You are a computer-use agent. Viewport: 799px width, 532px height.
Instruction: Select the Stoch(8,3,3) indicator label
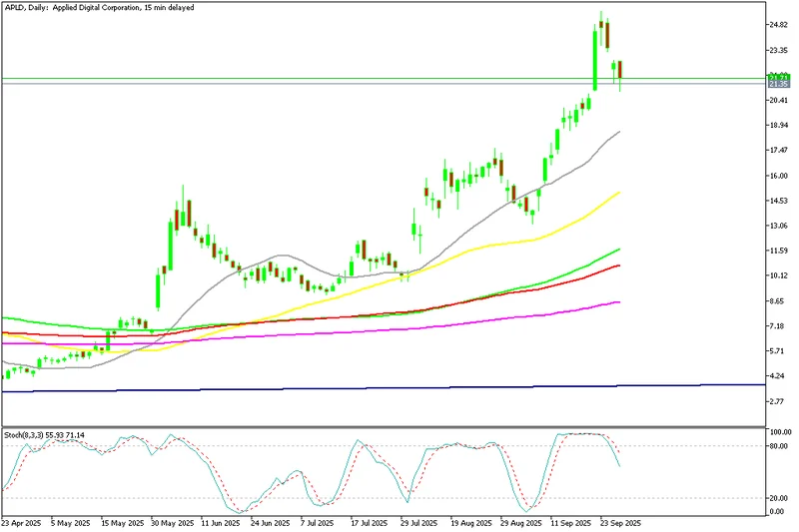coord(42,434)
